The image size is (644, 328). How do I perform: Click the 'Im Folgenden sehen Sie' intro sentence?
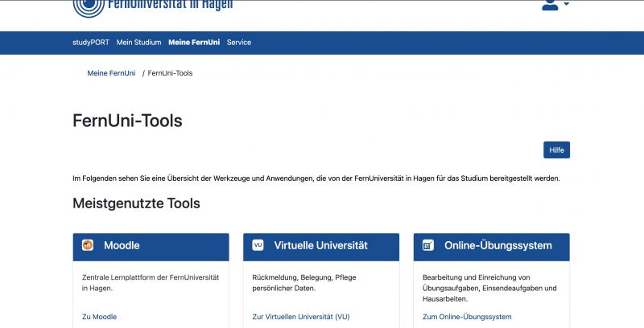(x=316, y=178)
